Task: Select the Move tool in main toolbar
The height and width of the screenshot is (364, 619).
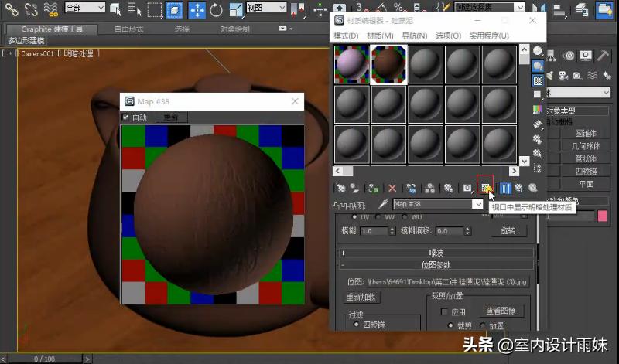Action: click(x=197, y=10)
